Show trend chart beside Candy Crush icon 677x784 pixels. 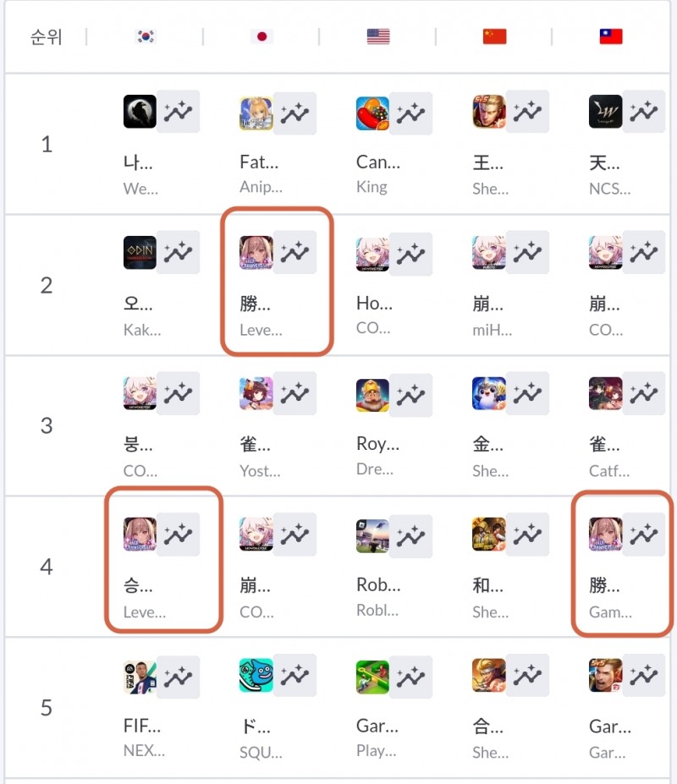(x=411, y=112)
